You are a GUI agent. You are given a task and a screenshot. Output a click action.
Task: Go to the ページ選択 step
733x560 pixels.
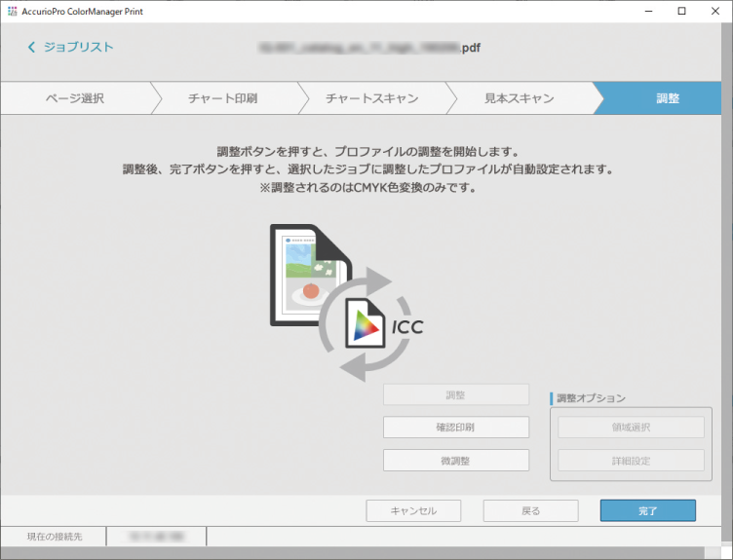(x=74, y=98)
